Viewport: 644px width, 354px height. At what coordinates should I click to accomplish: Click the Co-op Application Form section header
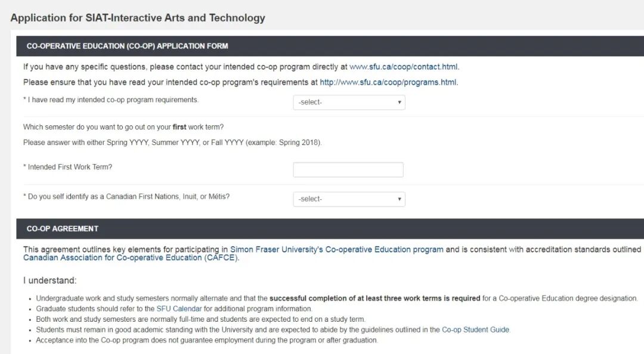[127, 46]
